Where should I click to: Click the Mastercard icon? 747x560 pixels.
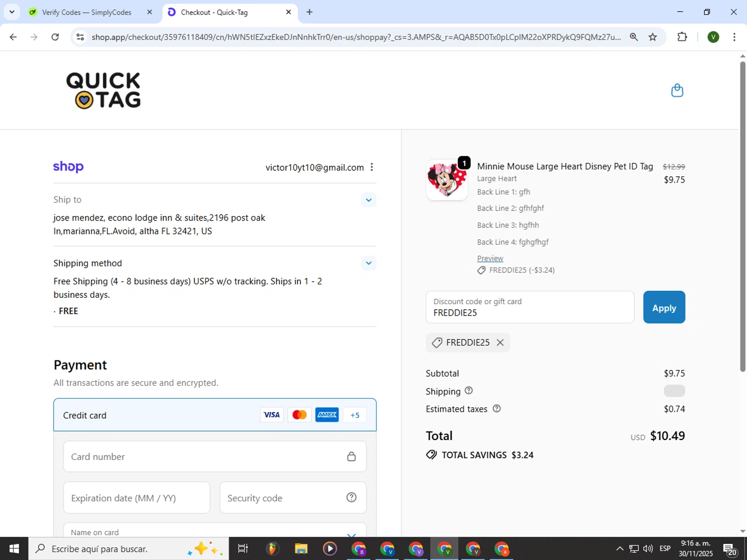pyautogui.click(x=299, y=415)
